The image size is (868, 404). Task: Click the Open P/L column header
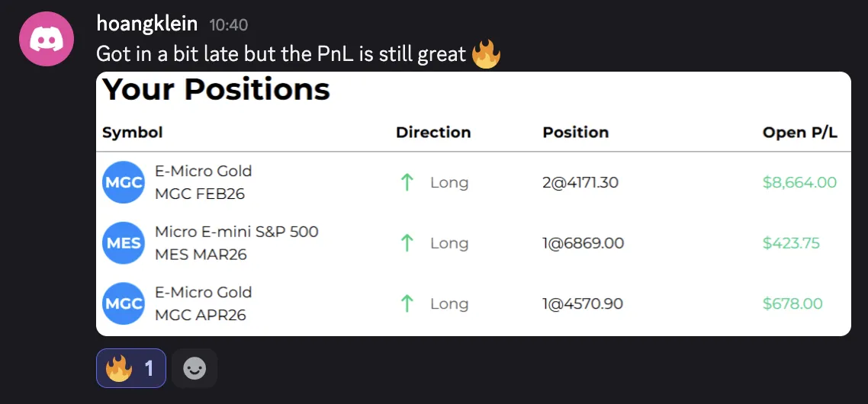[800, 133]
